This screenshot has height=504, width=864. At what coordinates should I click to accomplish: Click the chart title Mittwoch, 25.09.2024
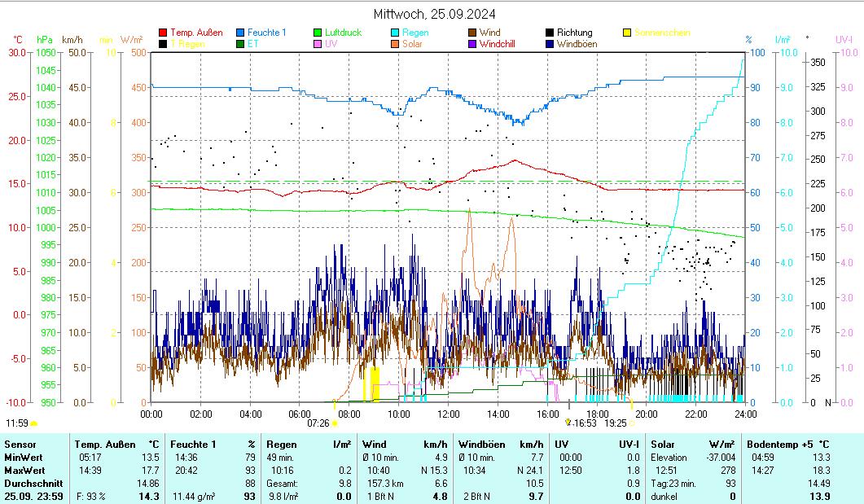(x=434, y=14)
